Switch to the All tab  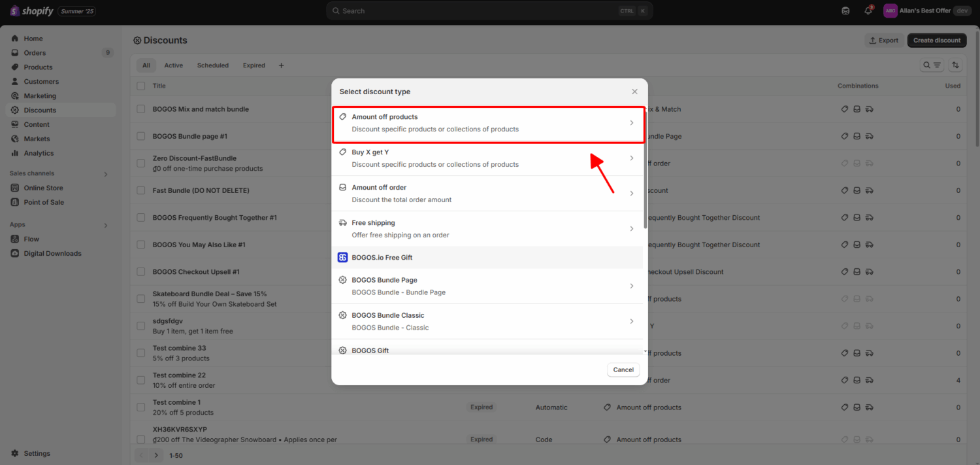pos(146,65)
